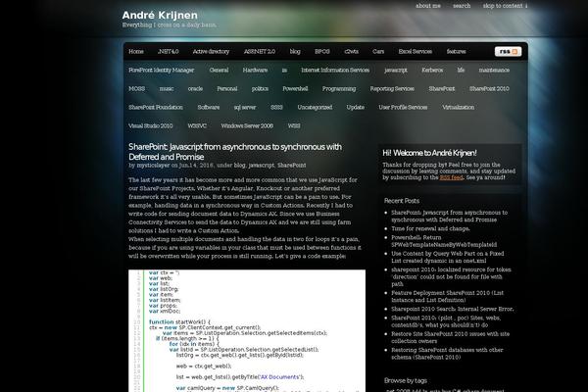Open recent post Time for renewal and change
Screen dimensions: 588x392
pos(430,228)
